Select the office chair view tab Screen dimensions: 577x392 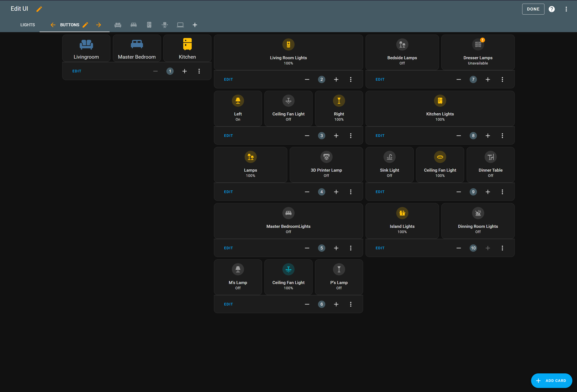coord(165,25)
